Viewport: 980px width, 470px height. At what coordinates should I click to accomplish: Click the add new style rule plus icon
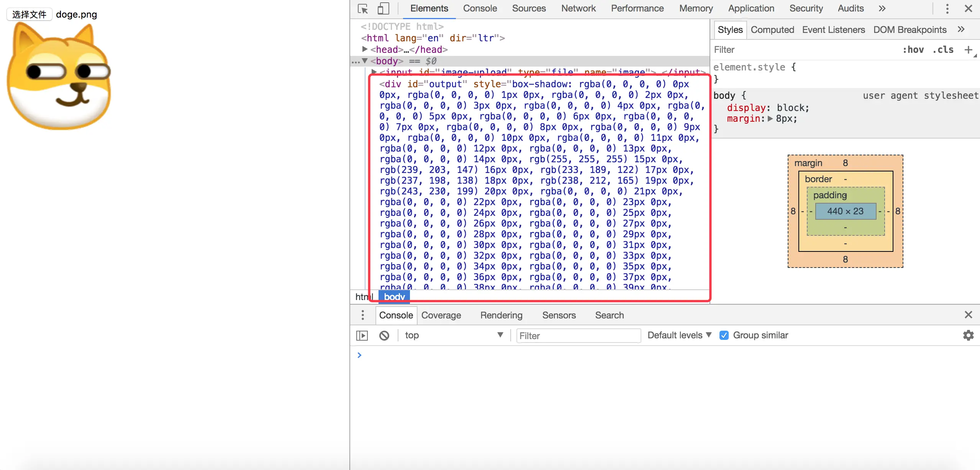968,50
